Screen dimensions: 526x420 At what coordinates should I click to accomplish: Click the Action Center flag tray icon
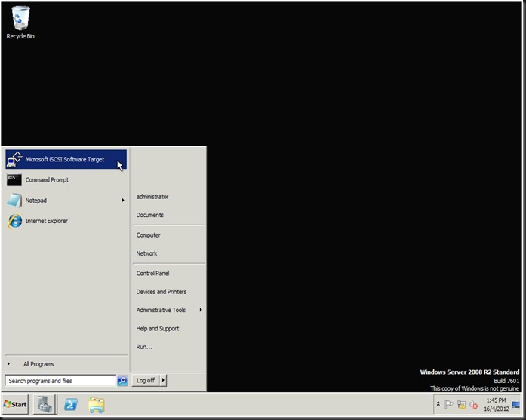[448, 404]
